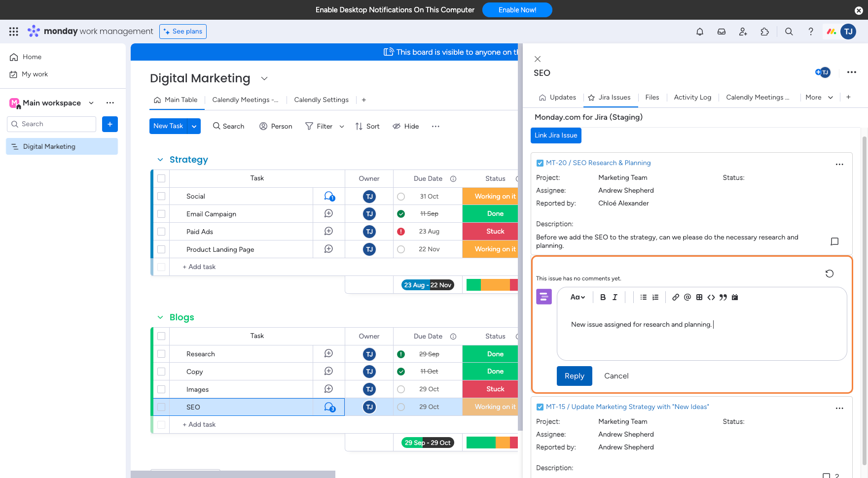This screenshot has height=478, width=868.
Task: Open the Calendly Settings board tab
Action: click(x=321, y=100)
